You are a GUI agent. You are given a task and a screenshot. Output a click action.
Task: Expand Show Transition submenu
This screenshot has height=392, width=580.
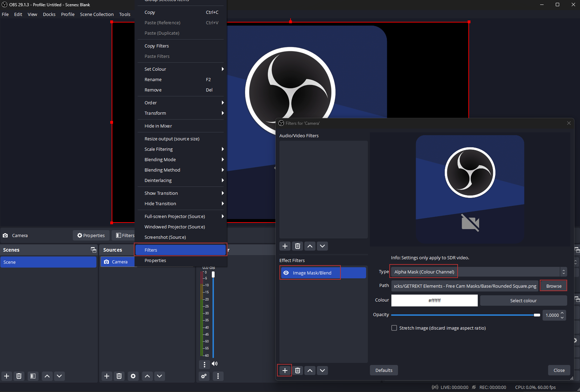pos(181,193)
